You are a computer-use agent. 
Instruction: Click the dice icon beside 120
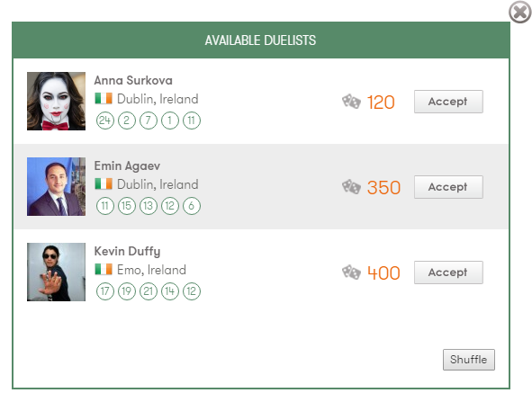pos(351,102)
